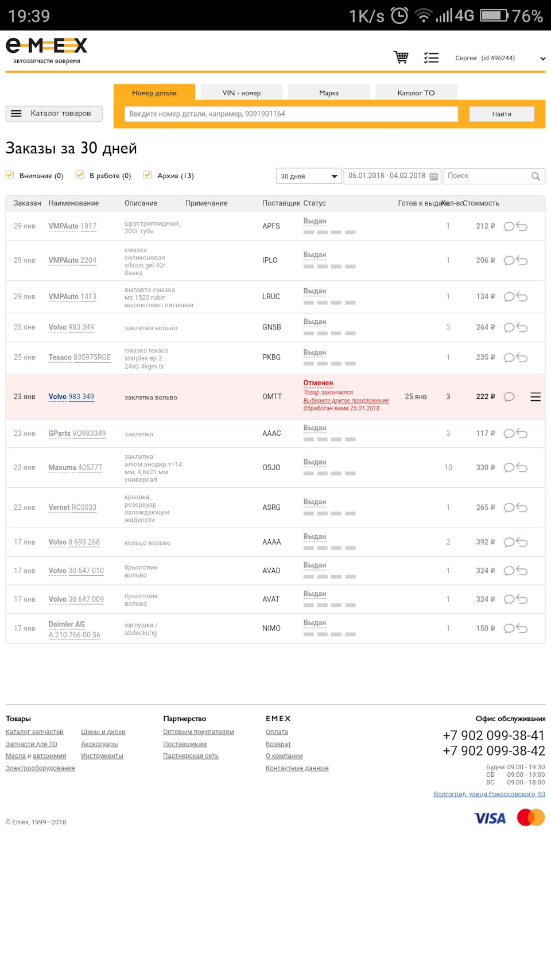The width and height of the screenshot is (551, 980).
Task: Uncheck the Внимание (0) checkbox
Action: (x=10, y=175)
